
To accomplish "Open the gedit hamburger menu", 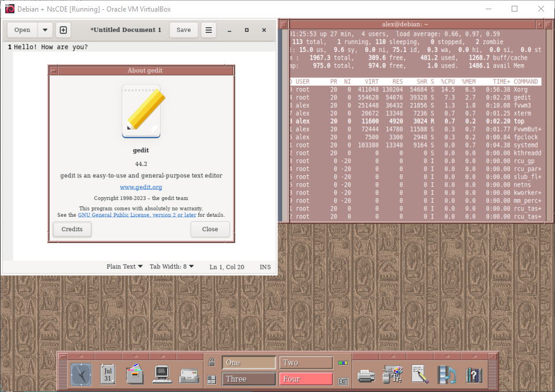I will (209, 30).
